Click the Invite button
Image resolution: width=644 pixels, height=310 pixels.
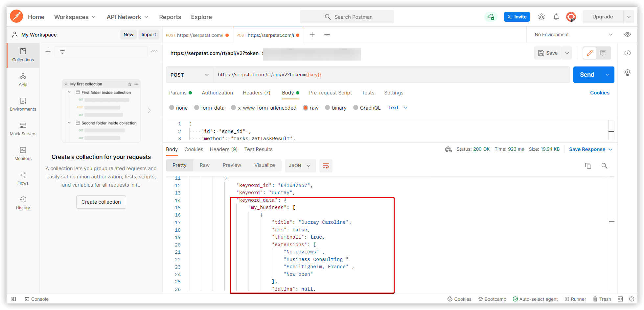517,17
